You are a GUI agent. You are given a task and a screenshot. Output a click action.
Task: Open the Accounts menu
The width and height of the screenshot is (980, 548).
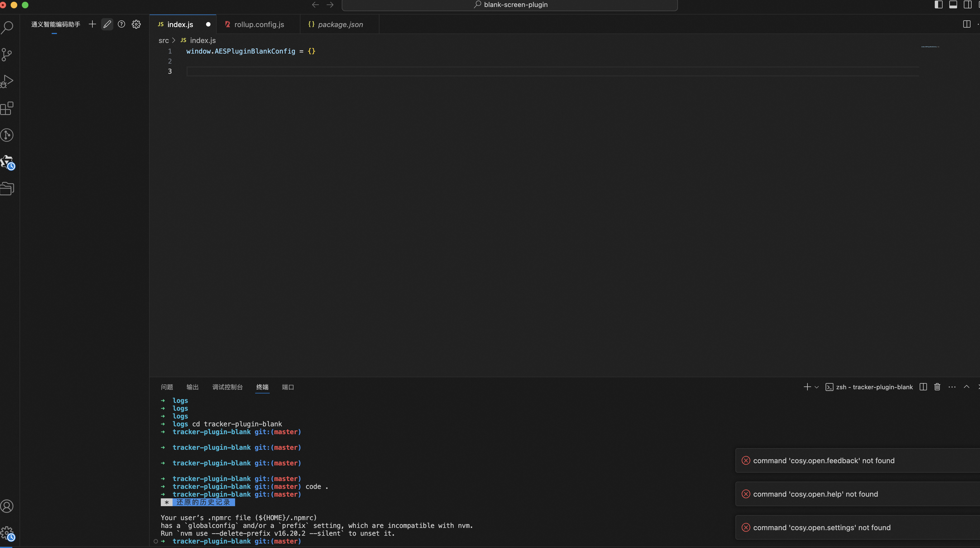click(x=7, y=506)
